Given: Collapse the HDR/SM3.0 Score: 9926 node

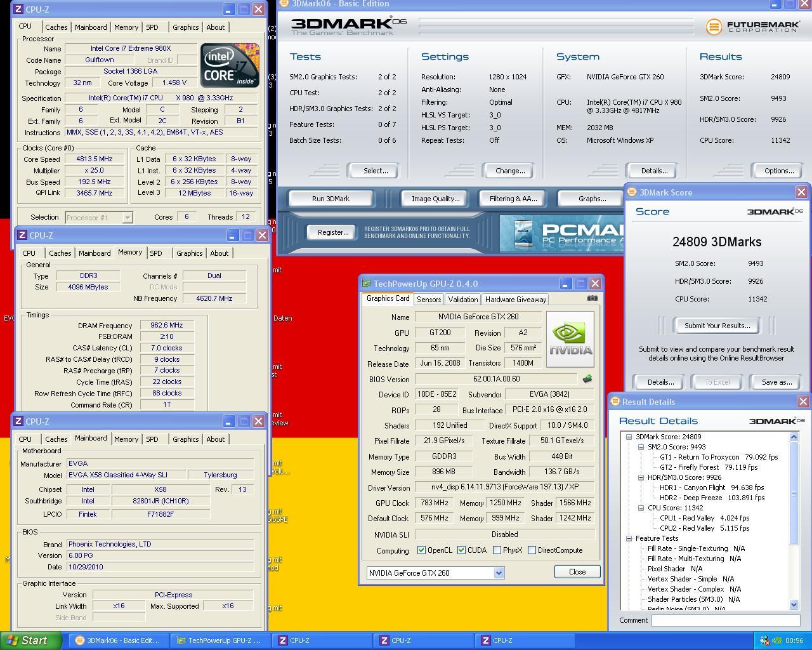Looking at the screenshot, I should coord(641,477).
